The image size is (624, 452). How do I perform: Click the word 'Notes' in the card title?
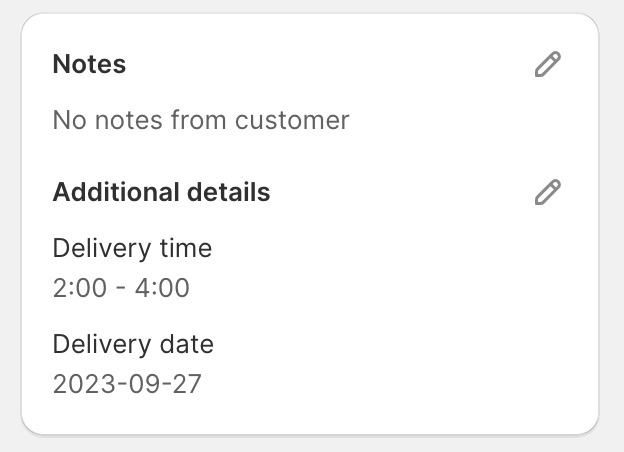coord(90,64)
